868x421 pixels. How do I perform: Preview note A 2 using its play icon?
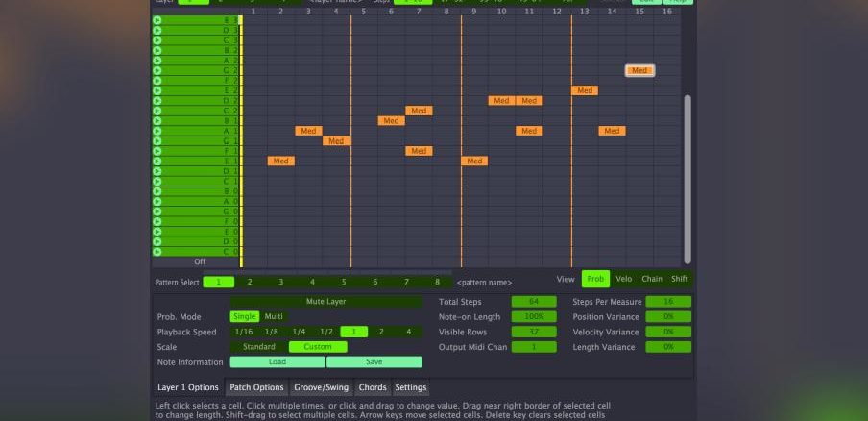[157, 61]
